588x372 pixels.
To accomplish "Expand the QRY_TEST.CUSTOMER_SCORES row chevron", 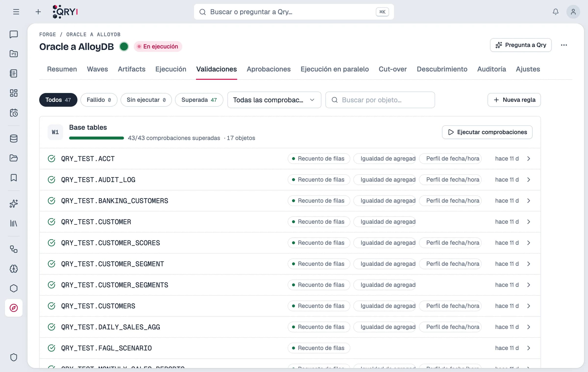I will click(528, 243).
